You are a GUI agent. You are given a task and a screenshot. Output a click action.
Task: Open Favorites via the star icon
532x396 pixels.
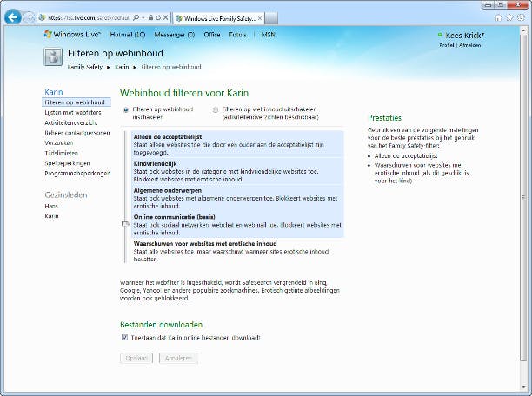pos(509,17)
